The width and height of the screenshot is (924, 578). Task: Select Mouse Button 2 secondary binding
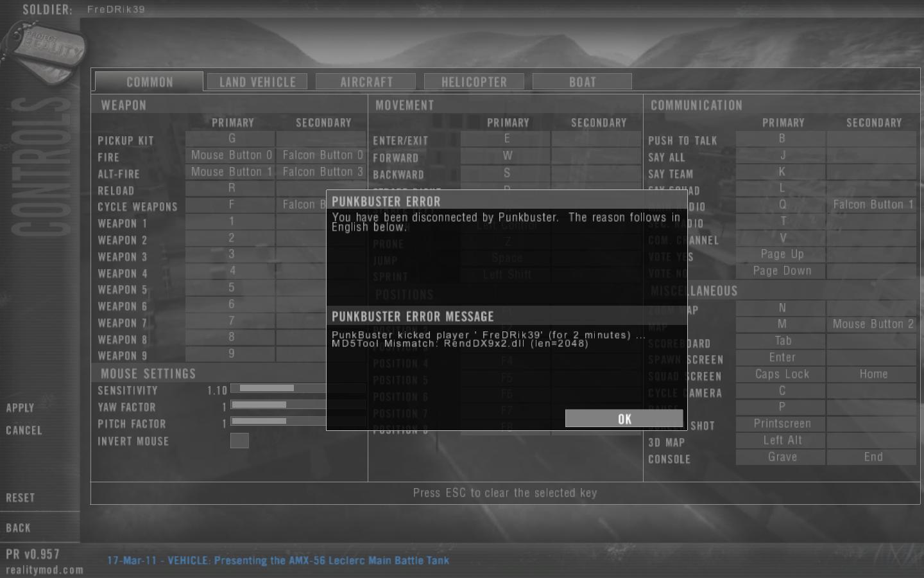(x=872, y=324)
